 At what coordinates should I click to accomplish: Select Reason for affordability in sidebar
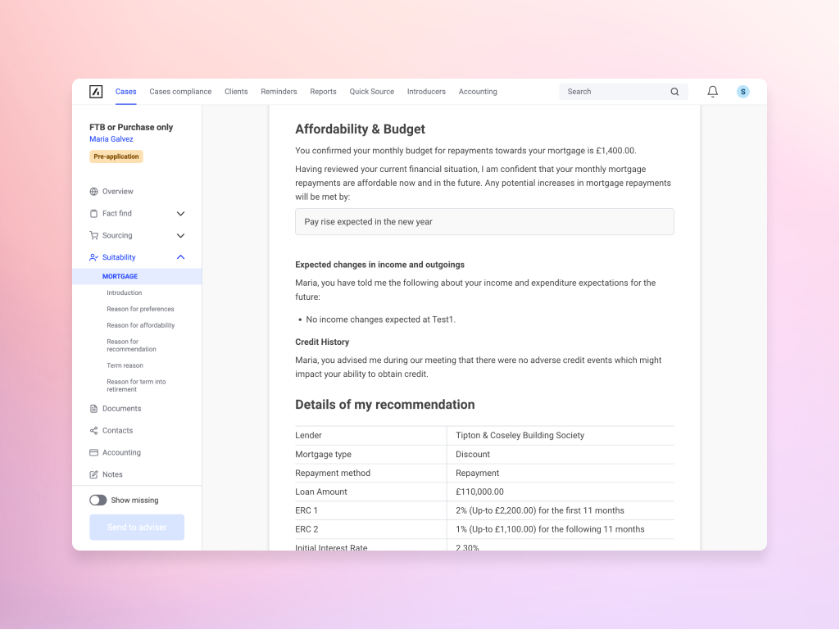point(140,325)
